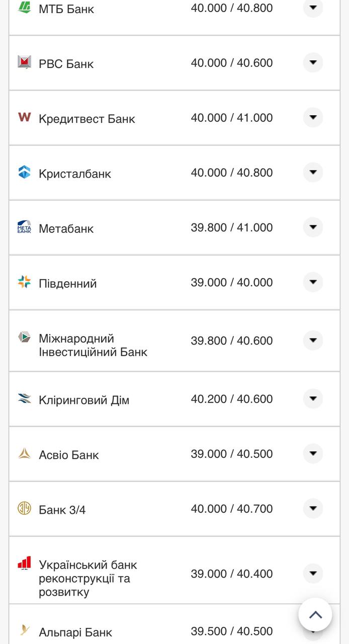
Task: Click the Кредитвест Банк W icon
Action: pyautogui.click(x=24, y=118)
